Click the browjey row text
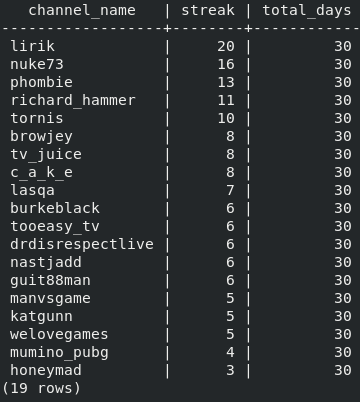Viewport: 360px width, 402px height. coord(41,137)
